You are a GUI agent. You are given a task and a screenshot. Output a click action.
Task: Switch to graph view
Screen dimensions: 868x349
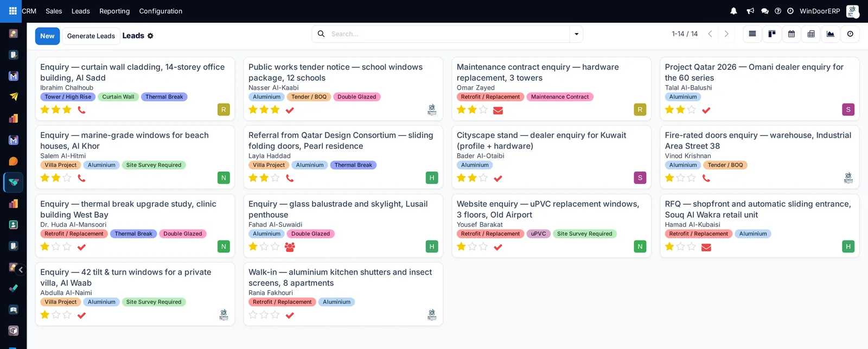coord(831,34)
